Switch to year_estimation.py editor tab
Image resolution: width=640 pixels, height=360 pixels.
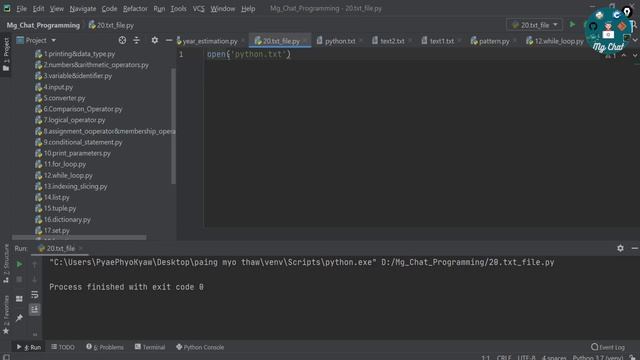[209, 41]
